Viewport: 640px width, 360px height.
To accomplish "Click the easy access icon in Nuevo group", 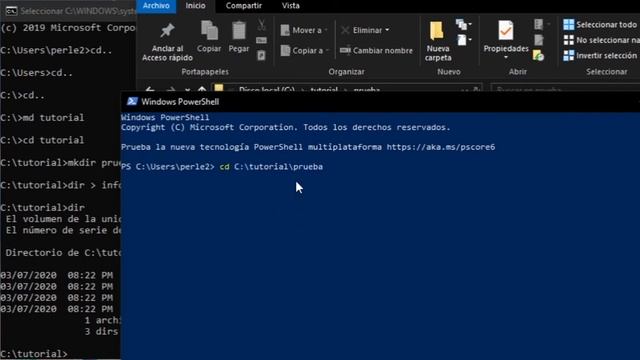I will pos(462,40).
